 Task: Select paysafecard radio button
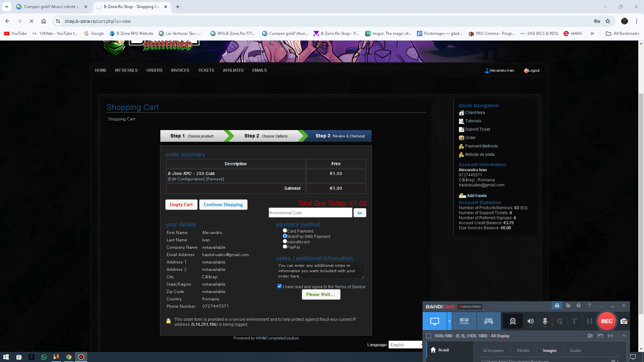[x=285, y=241]
